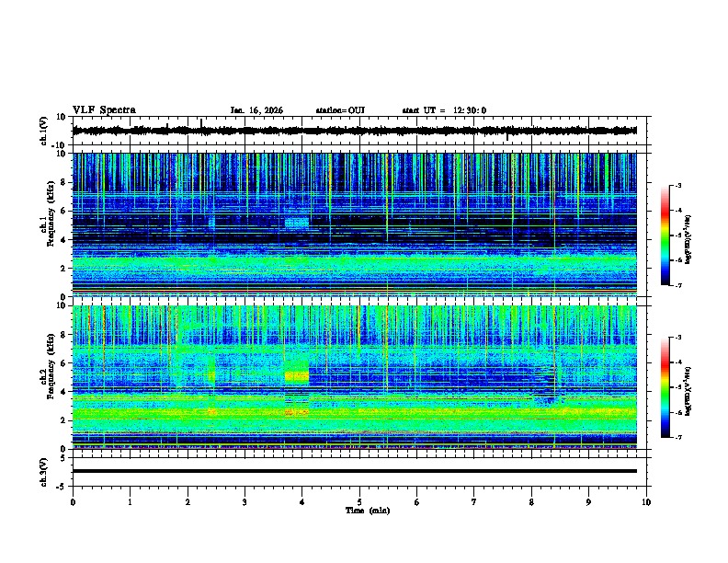
Task: Click the time tick label 8
Action: click(x=531, y=502)
